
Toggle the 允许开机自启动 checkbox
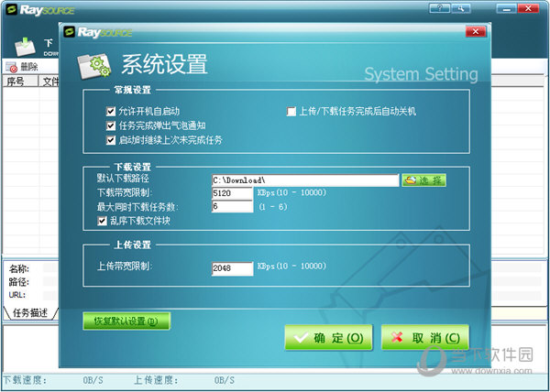point(111,112)
